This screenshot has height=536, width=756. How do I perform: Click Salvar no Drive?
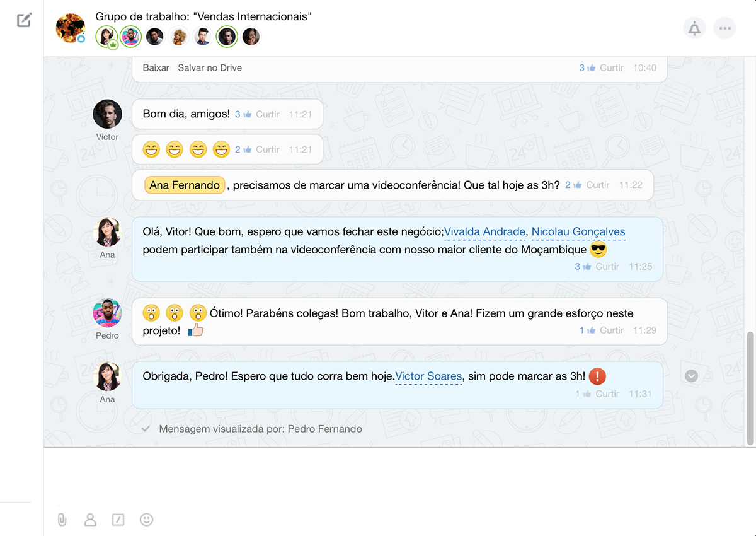click(210, 67)
